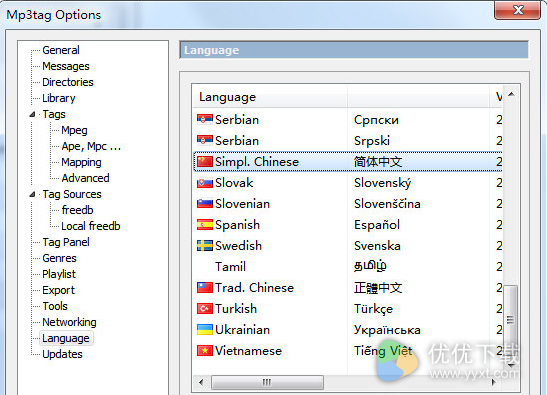Select Tag Sources tree item
The image size is (547, 395).
(x=72, y=194)
